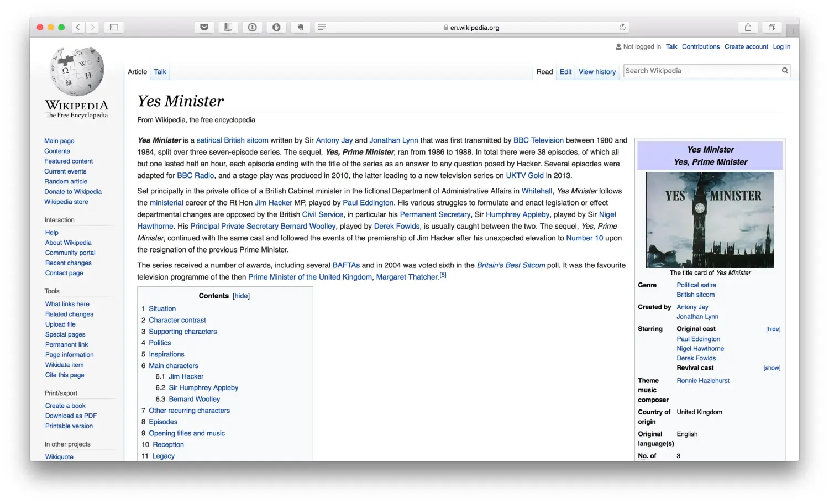Image resolution: width=829 pixels, height=504 pixels.
Task: Click the 1Password extension icon
Action: [252, 27]
